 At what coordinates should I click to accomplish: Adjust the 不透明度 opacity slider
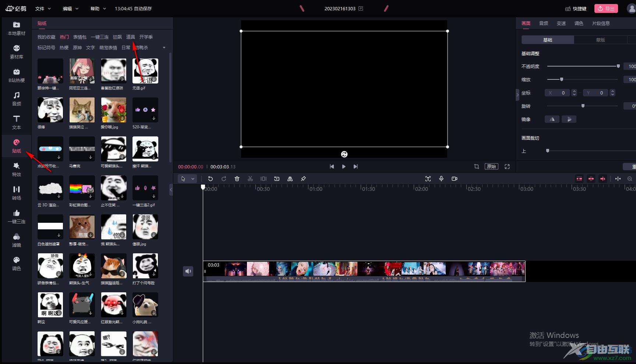point(583,66)
